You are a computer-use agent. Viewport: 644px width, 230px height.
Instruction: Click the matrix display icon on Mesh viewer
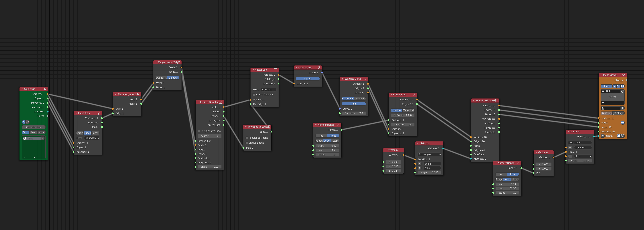click(619, 136)
